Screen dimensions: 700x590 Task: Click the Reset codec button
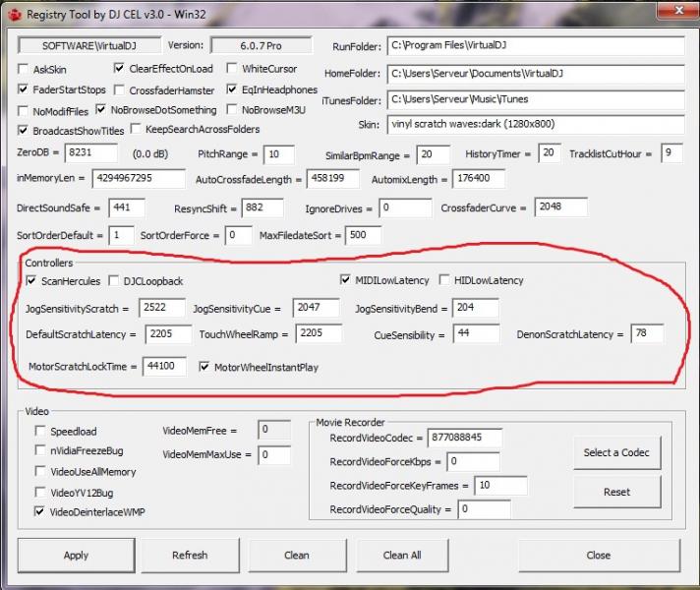[x=616, y=492]
